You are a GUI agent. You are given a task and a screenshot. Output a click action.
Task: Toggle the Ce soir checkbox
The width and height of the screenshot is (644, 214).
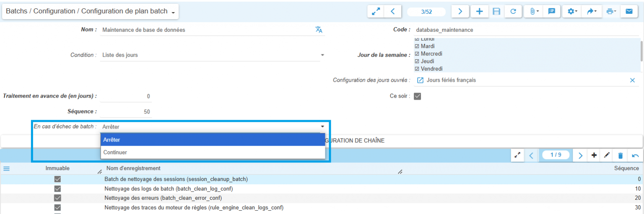pos(417,96)
